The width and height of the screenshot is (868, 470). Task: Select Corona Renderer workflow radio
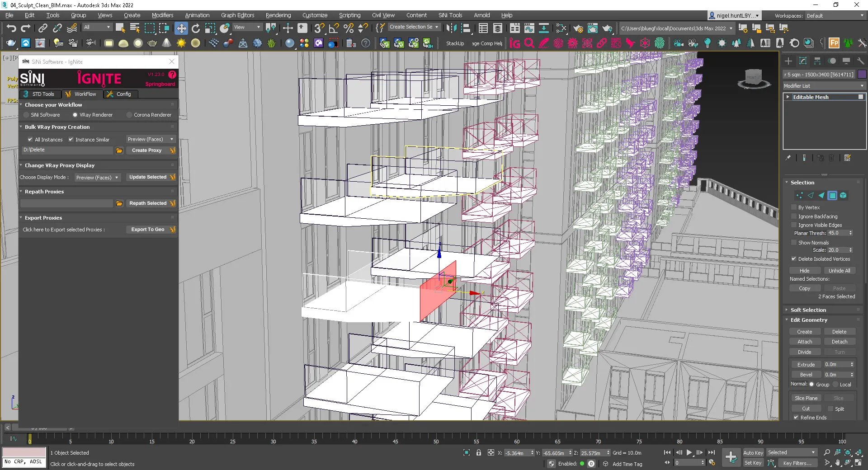click(x=129, y=115)
